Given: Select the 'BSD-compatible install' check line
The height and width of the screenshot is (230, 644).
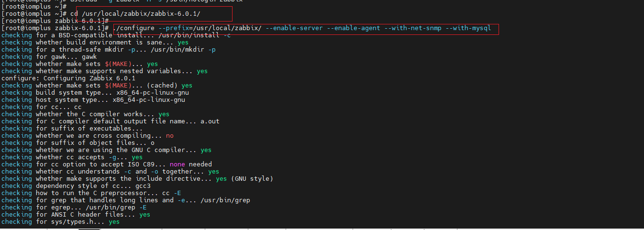Looking at the screenshot, I should 116,35.
